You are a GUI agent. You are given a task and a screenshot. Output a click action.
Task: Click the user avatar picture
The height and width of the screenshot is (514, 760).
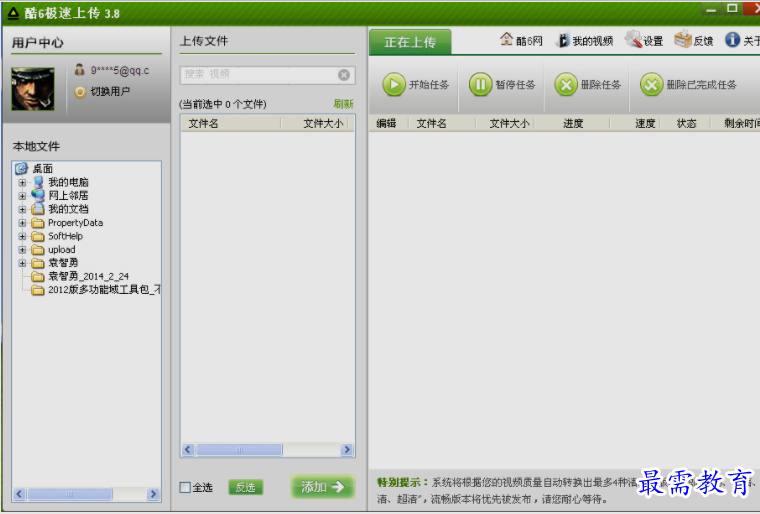click(33, 89)
